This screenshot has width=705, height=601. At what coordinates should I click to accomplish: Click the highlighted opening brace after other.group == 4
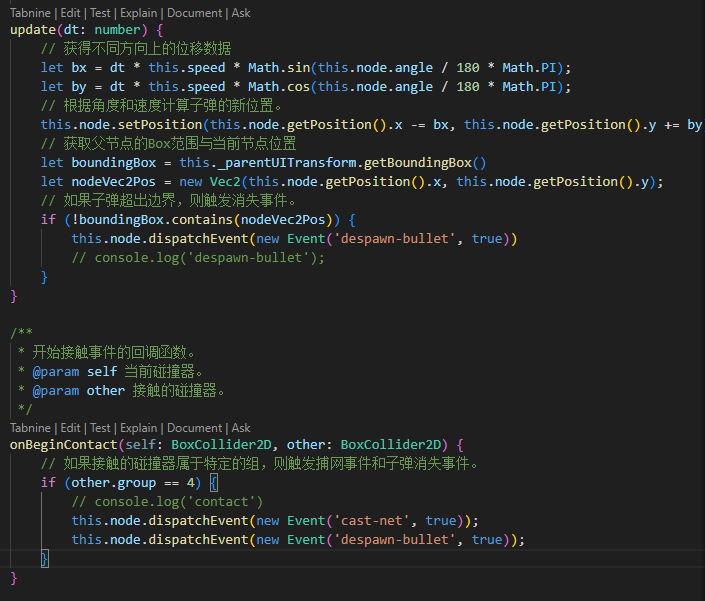[214, 483]
